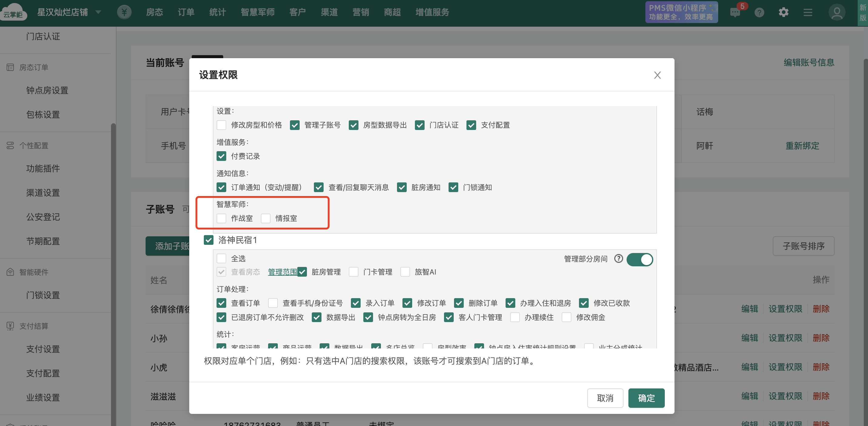
Task: Click the 云掌柜 cloud logo
Action: tap(13, 12)
